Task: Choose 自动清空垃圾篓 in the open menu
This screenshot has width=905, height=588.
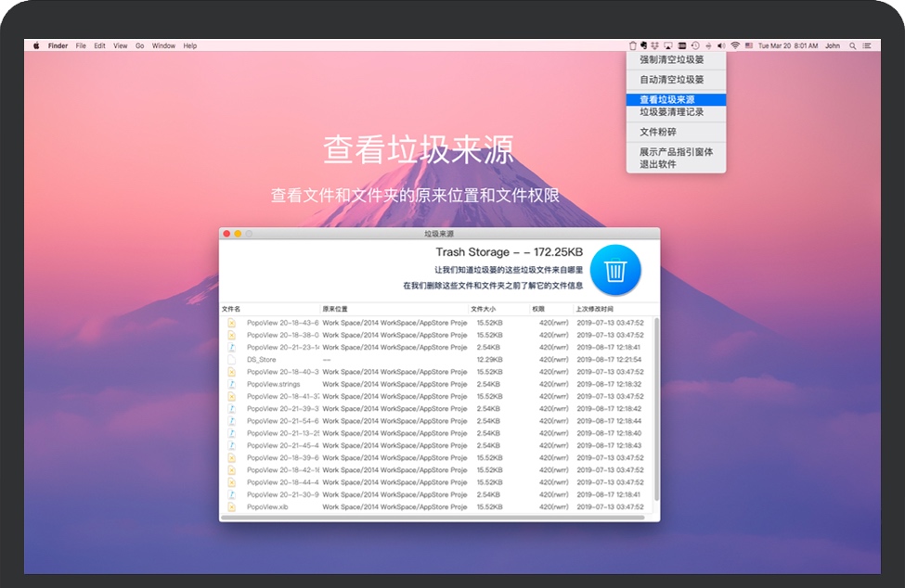Action: (x=670, y=80)
